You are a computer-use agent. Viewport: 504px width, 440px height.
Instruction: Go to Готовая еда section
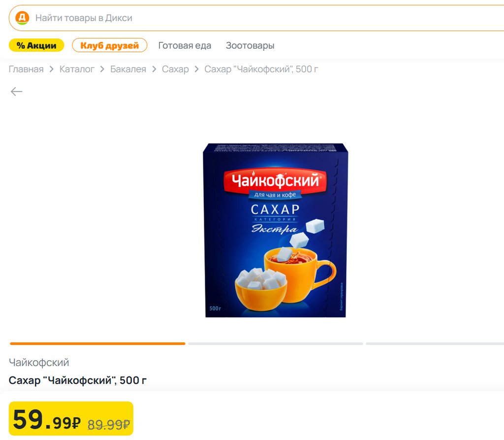point(185,45)
